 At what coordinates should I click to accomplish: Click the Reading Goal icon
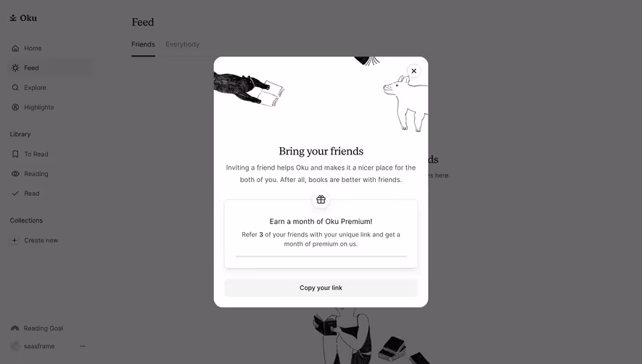pyautogui.click(x=15, y=328)
